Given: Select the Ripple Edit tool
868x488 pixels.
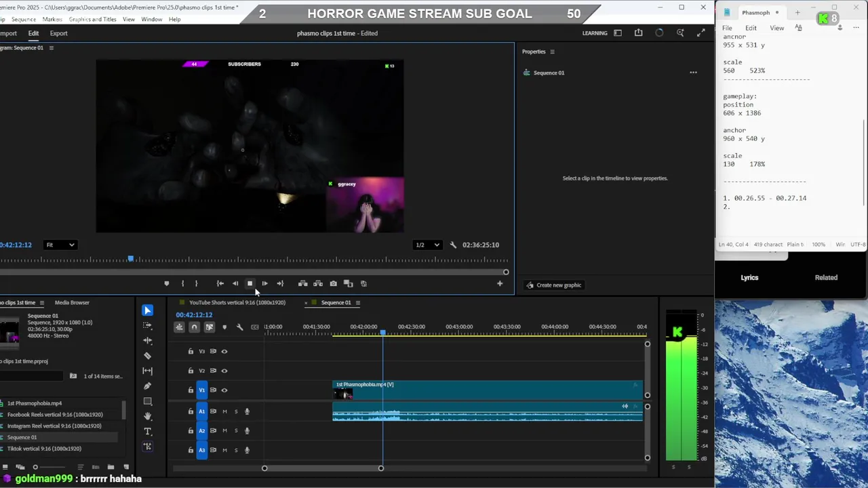Looking at the screenshot, I should (x=147, y=340).
